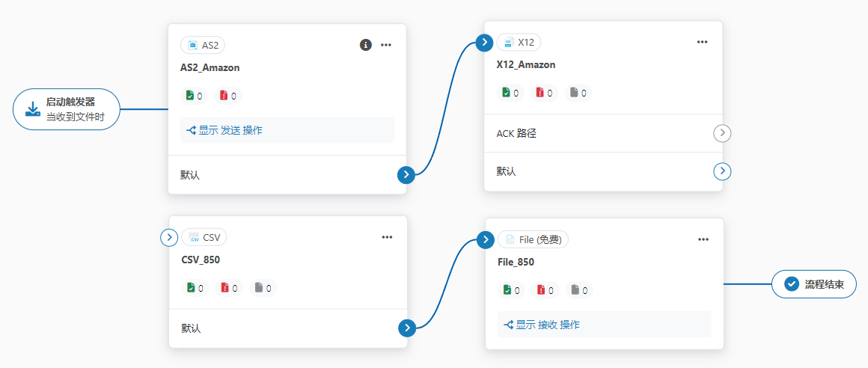Open the AS2_Amazon card three-dot menu
Viewport: 868px width, 368px height.
coord(386,45)
